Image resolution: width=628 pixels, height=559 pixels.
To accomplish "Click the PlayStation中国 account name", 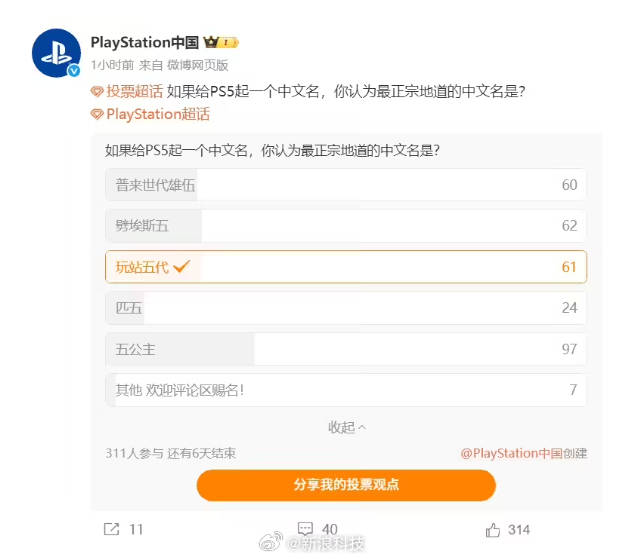I will tap(145, 42).
